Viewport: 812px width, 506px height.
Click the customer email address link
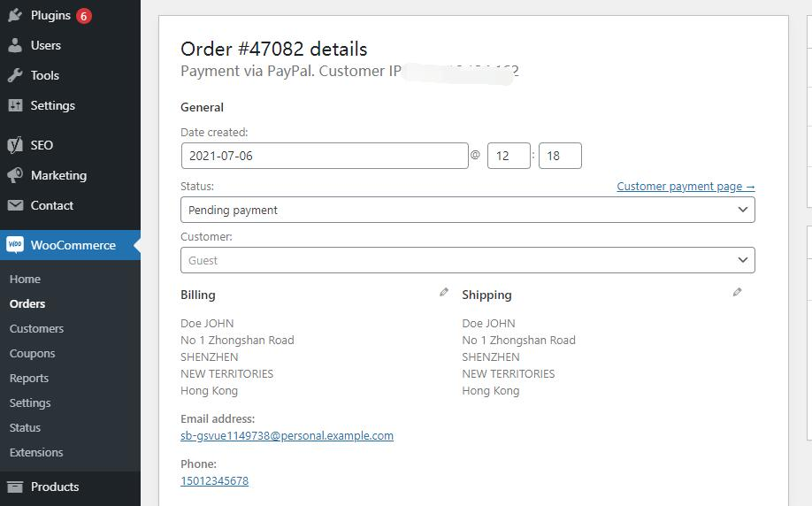click(287, 435)
